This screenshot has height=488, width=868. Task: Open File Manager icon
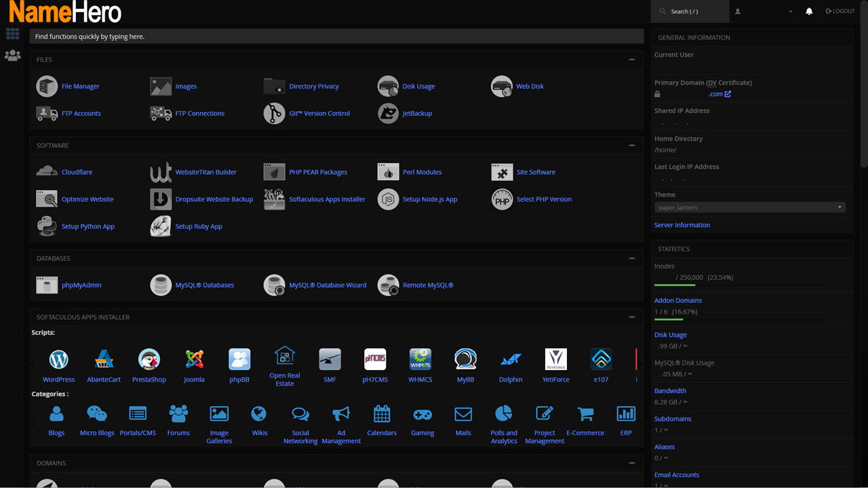point(47,86)
